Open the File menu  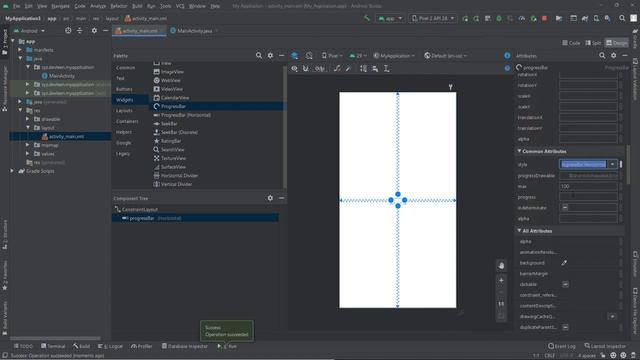click(x=16, y=6)
